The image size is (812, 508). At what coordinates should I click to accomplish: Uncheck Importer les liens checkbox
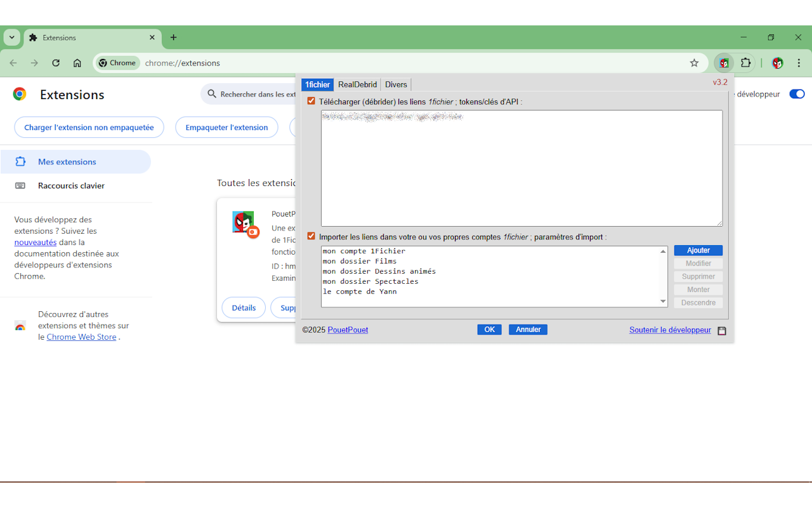point(311,236)
